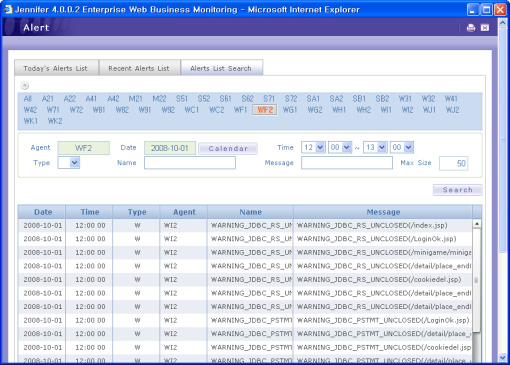This screenshot has height=365, width=510.
Task: Open the end minute dropdown
Action: (402, 147)
